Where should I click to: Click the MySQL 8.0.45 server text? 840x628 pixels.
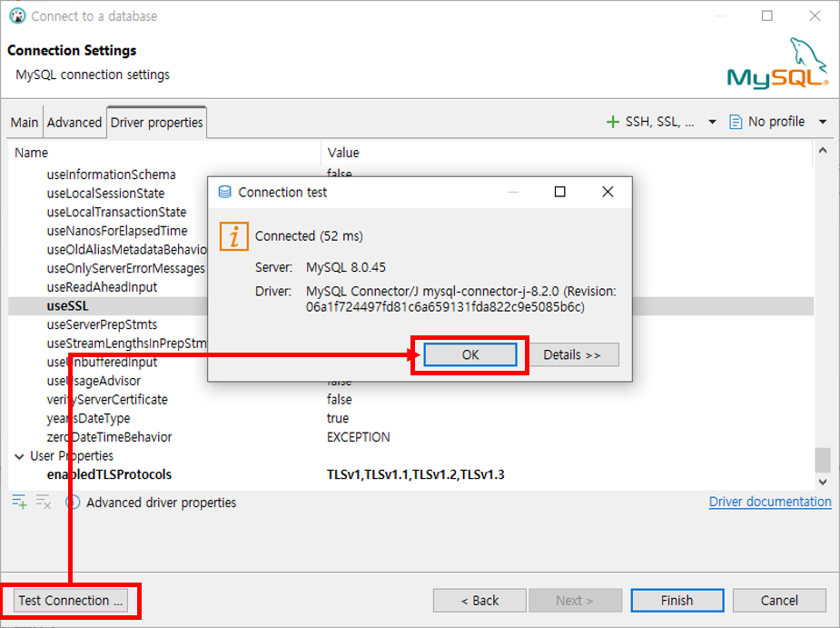[x=346, y=267]
